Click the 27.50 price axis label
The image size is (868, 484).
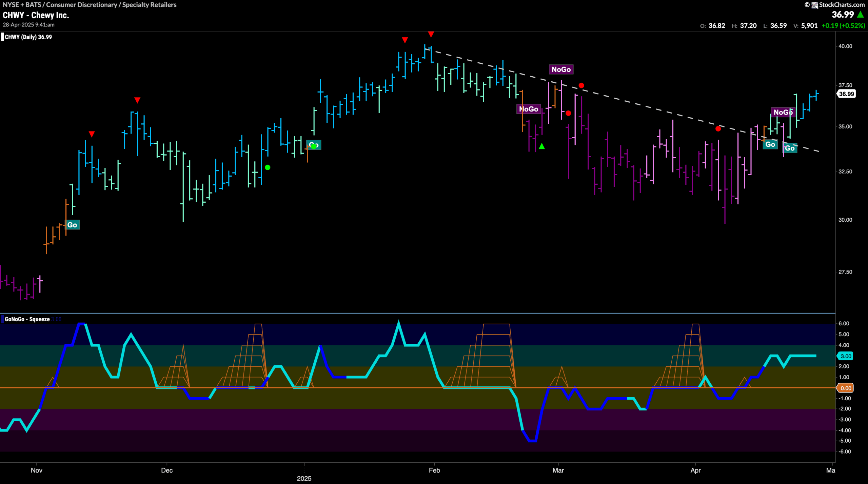[845, 272]
